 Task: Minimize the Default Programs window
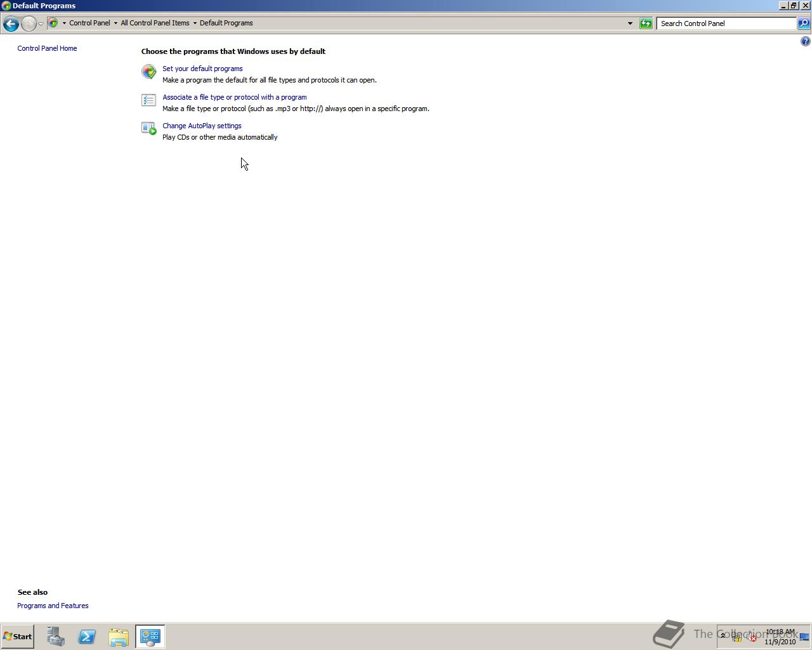click(x=783, y=6)
